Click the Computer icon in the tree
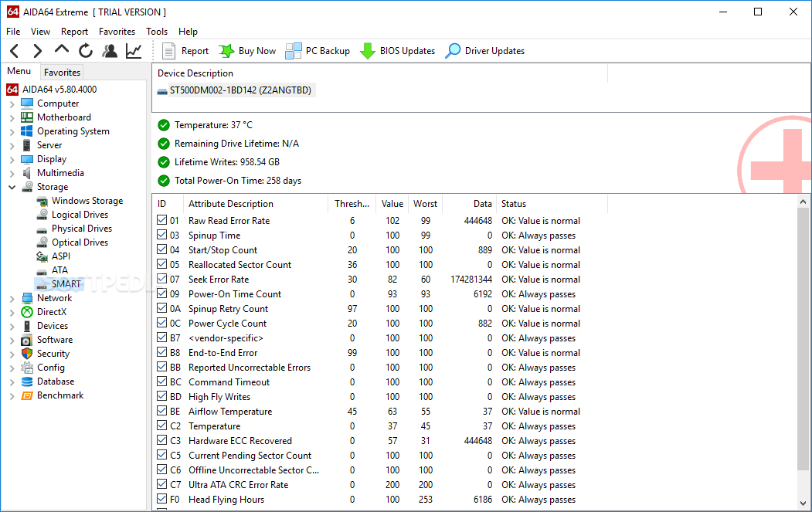This screenshot has width=812, height=512. point(27,103)
